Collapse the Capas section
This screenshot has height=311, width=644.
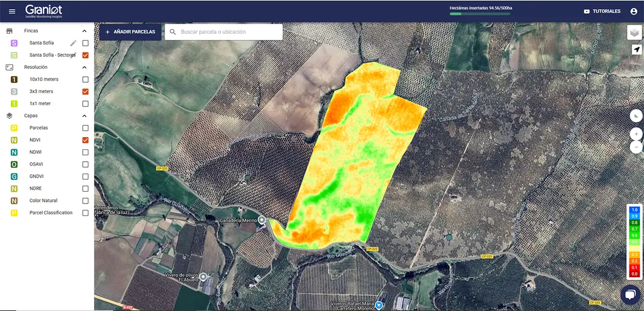(x=84, y=116)
